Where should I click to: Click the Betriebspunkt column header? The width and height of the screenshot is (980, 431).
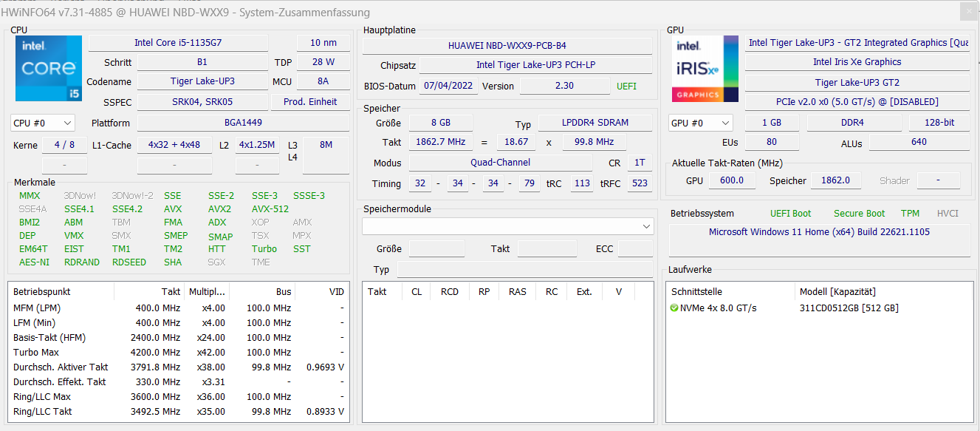61,291
